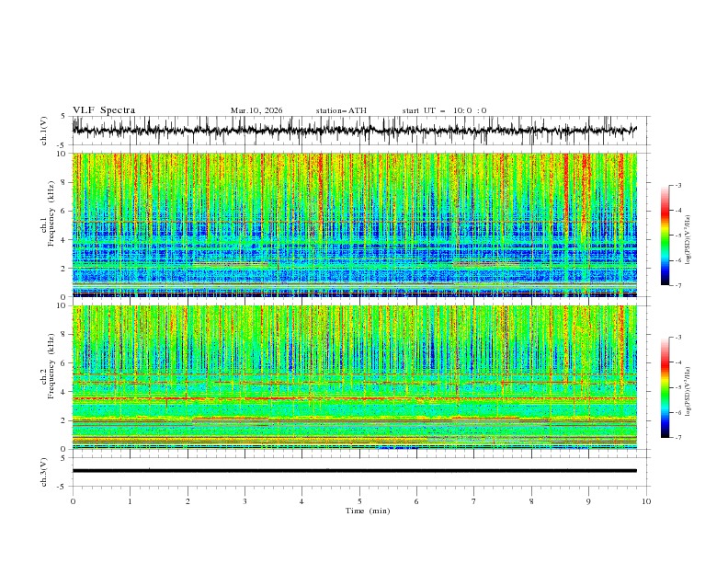This screenshot has height=563, width=728.
Task: Click the "-3" value atop the ch.1 colorbar
Action: 677,185
